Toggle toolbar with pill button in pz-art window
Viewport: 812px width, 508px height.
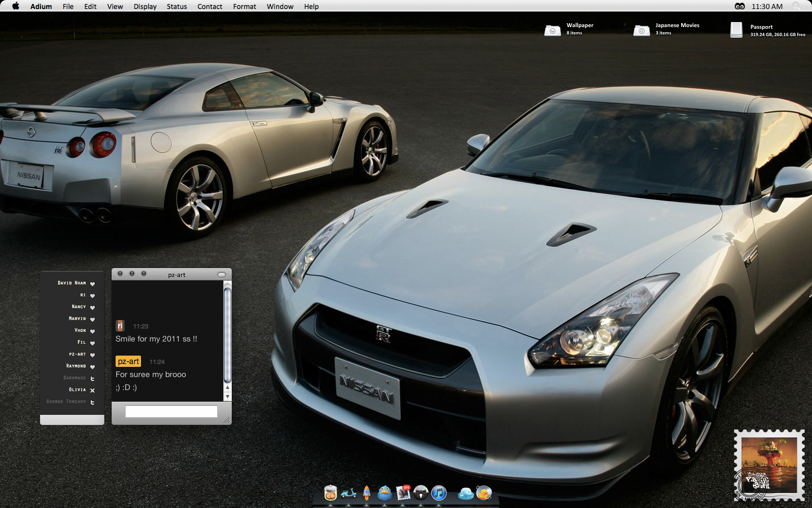point(222,275)
